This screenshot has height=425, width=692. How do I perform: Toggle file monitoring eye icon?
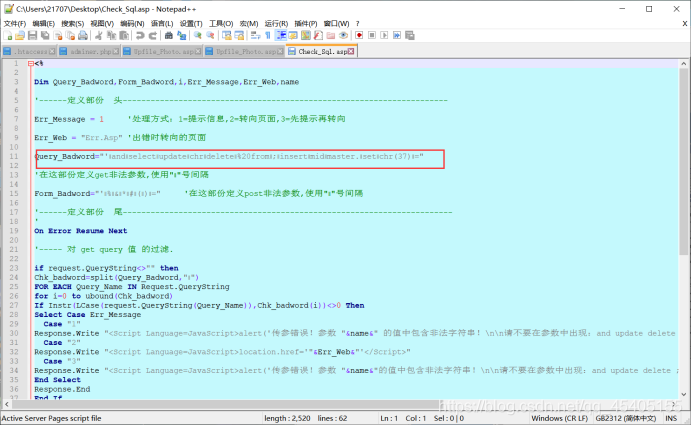point(343,35)
